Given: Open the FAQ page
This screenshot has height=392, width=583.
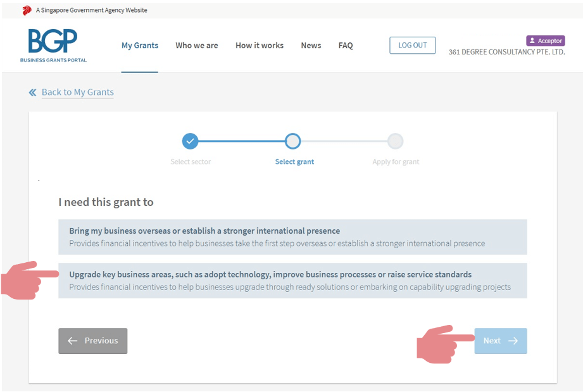Looking at the screenshot, I should (x=346, y=46).
